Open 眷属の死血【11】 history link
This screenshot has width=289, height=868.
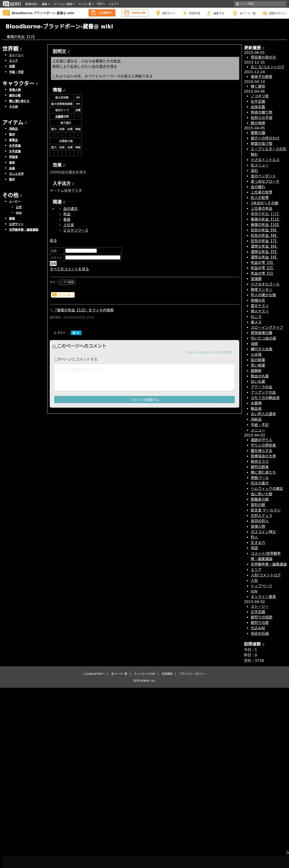pos(265,219)
